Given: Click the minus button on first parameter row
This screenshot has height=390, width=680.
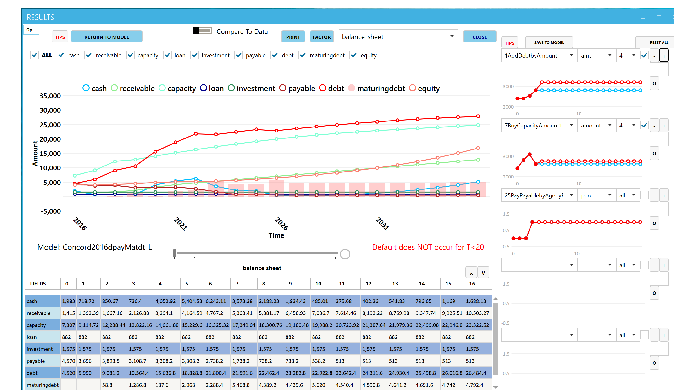Looking at the screenshot, I should (x=654, y=56).
